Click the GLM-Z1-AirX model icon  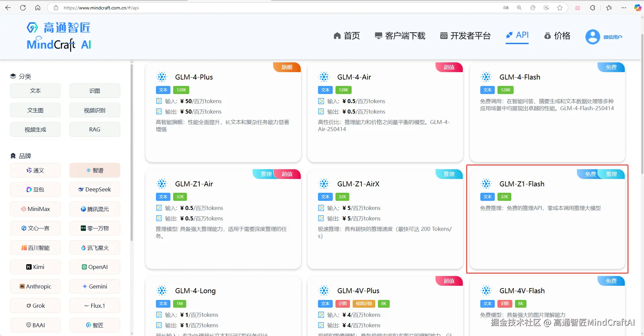(x=324, y=184)
